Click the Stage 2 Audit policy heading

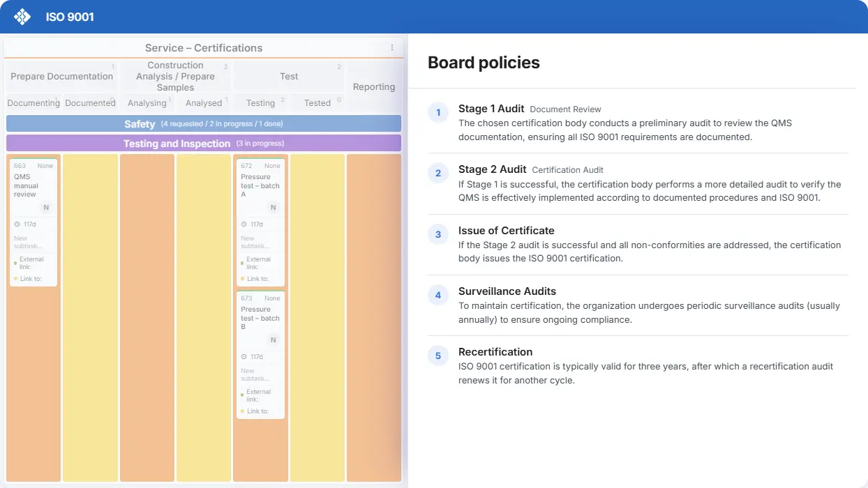coord(493,169)
